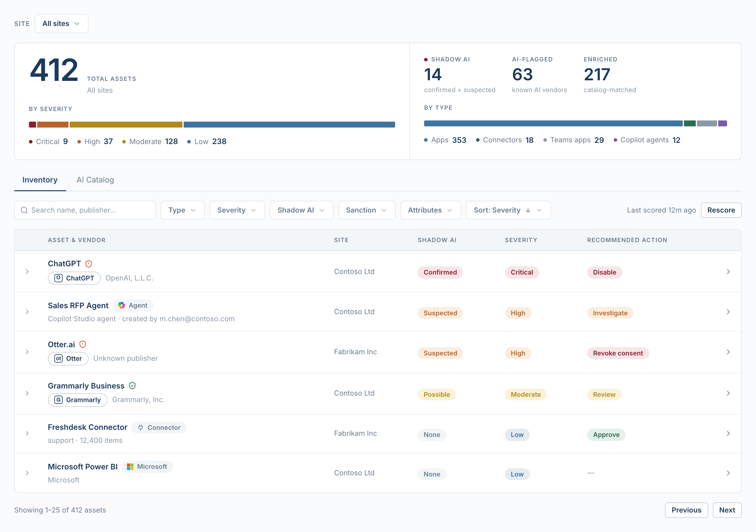Click the High segment of severity bar
Image resolution: width=756 pixels, height=532 pixels.
click(53, 125)
